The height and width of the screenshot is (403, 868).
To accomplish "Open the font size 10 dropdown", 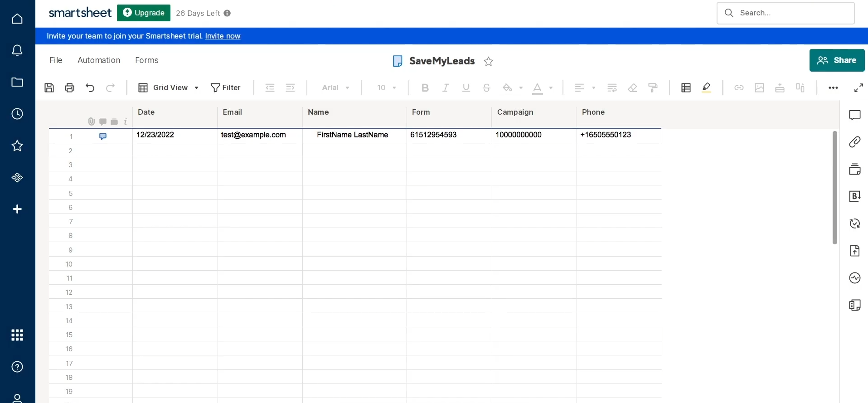I will click(386, 87).
